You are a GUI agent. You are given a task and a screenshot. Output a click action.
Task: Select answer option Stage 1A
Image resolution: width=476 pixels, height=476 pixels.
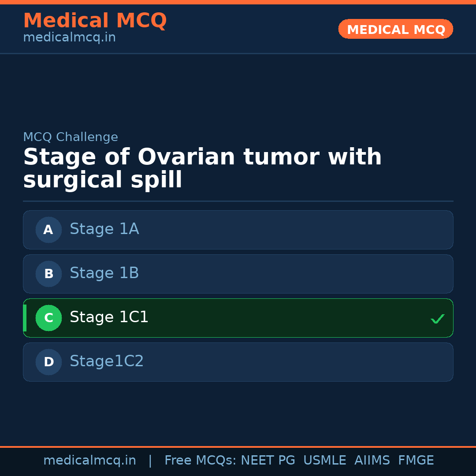pyautogui.click(x=238, y=230)
